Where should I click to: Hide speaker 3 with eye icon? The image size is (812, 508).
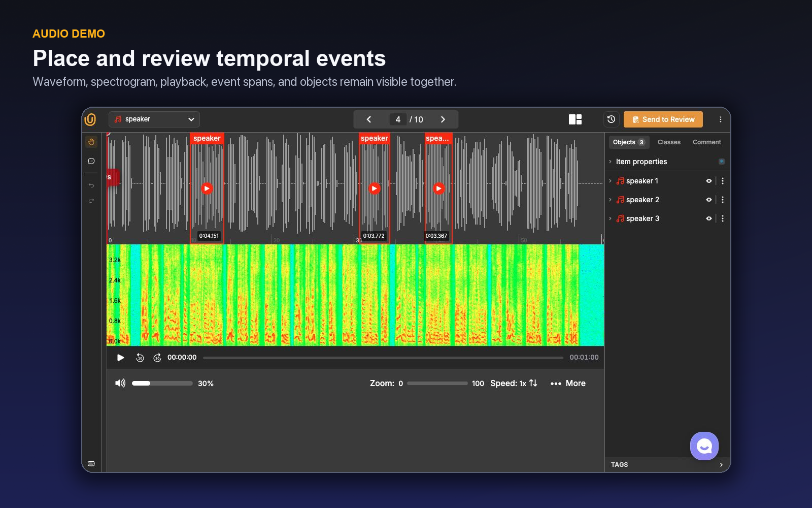709,218
